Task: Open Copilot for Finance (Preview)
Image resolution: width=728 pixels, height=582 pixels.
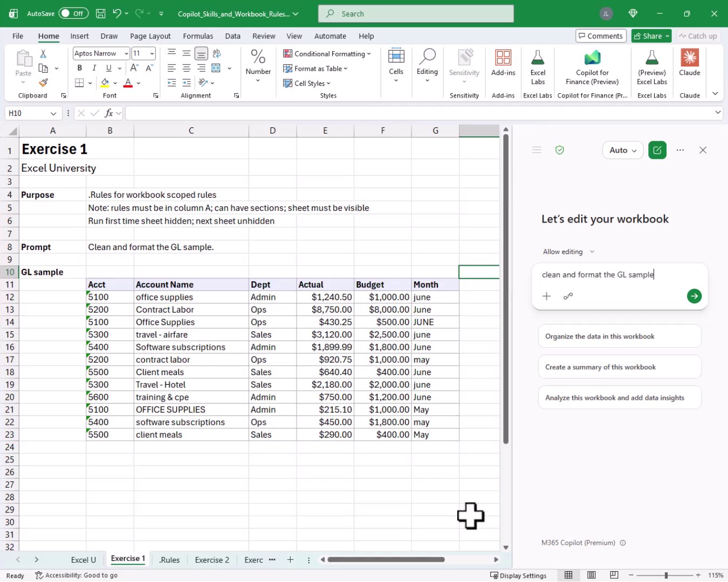Action: click(x=592, y=67)
